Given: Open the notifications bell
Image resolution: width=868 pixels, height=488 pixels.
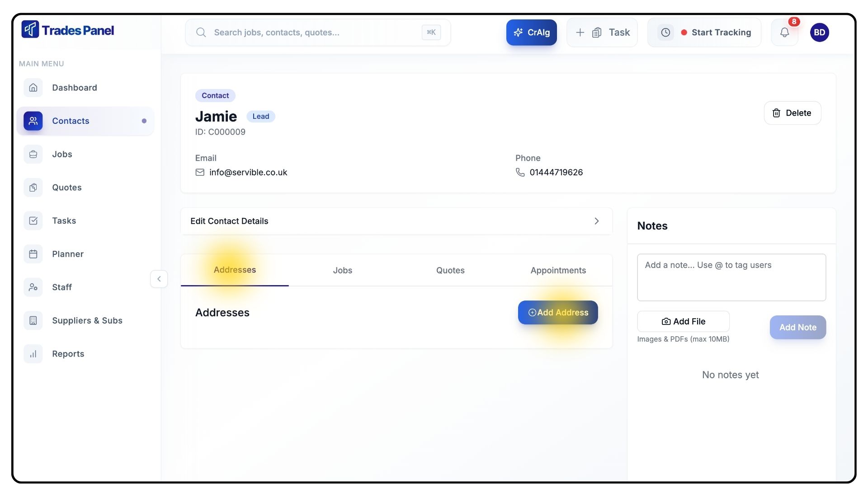Looking at the screenshot, I should point(784,33).
